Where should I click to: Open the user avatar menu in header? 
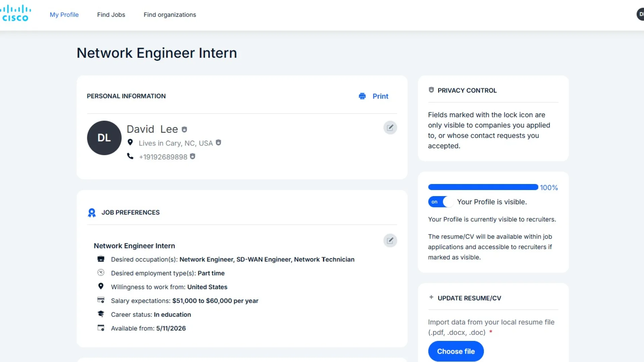click(x=640, y=14)
